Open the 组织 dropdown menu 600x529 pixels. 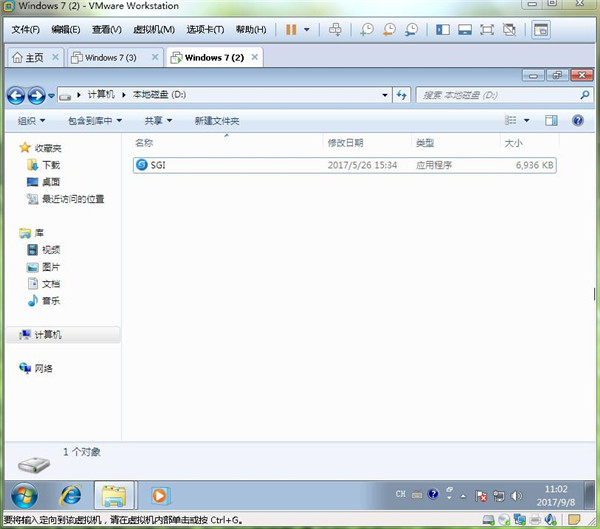tap(31, 121)
